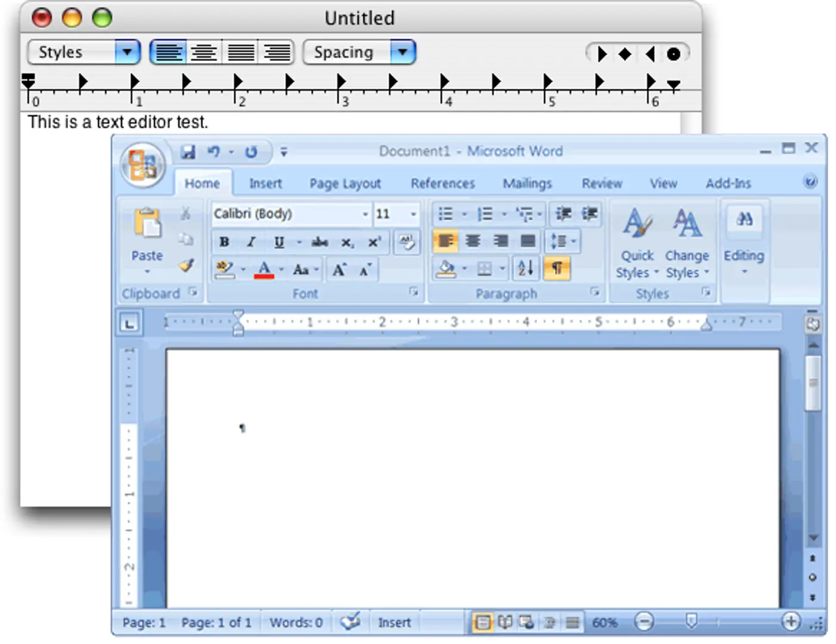Click the Text Highlight Color button

point(225,270)
